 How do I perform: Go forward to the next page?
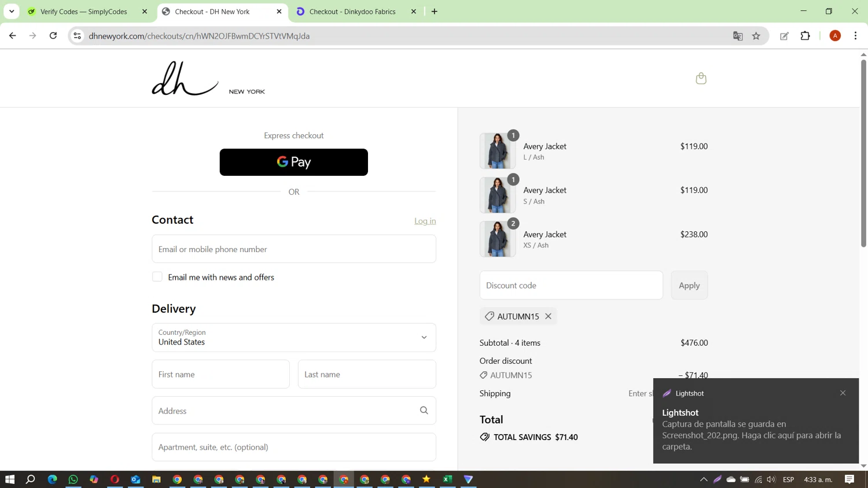click(33, 36)
